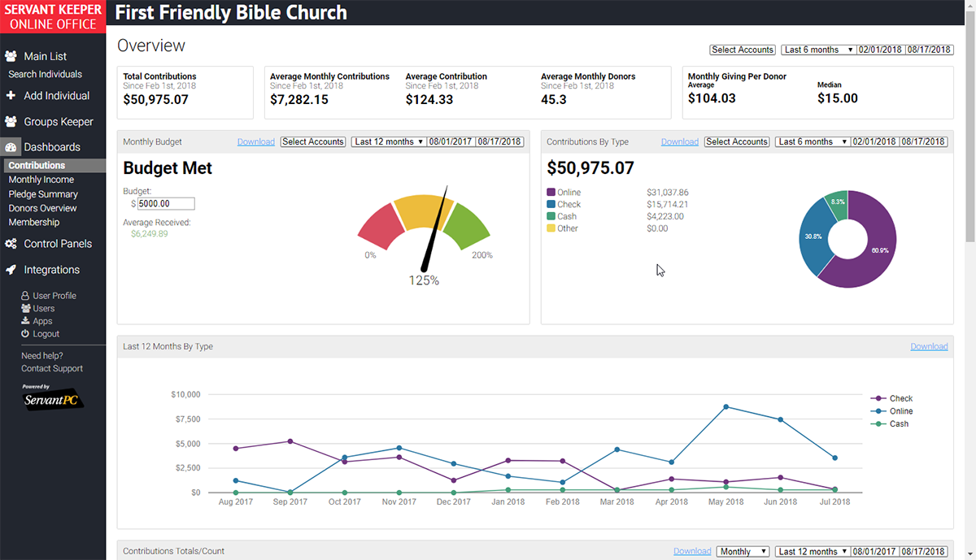This screenshot has height=560, width=976.
Task: Open the Overview 'Last 6 months' dropdown
Action: [817, 50]
